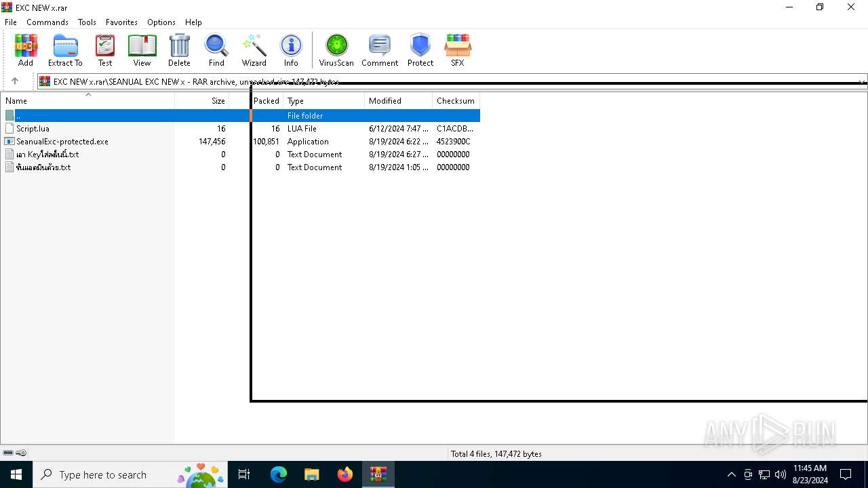
Task: Select the last Thai-named txt file
Action: click(43, 167)
